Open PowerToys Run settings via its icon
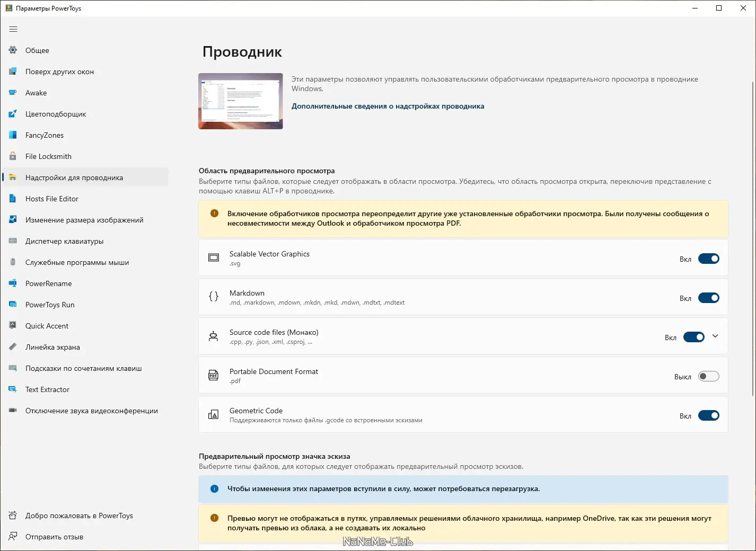756x551 pixels. tap(12, 305)
